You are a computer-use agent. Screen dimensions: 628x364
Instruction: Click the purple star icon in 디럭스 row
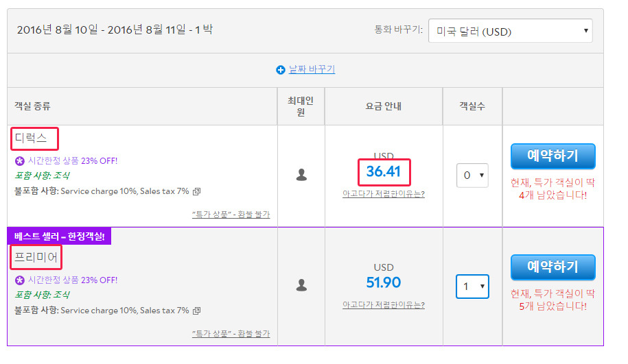pyautogui.click(x=20, y=161)
